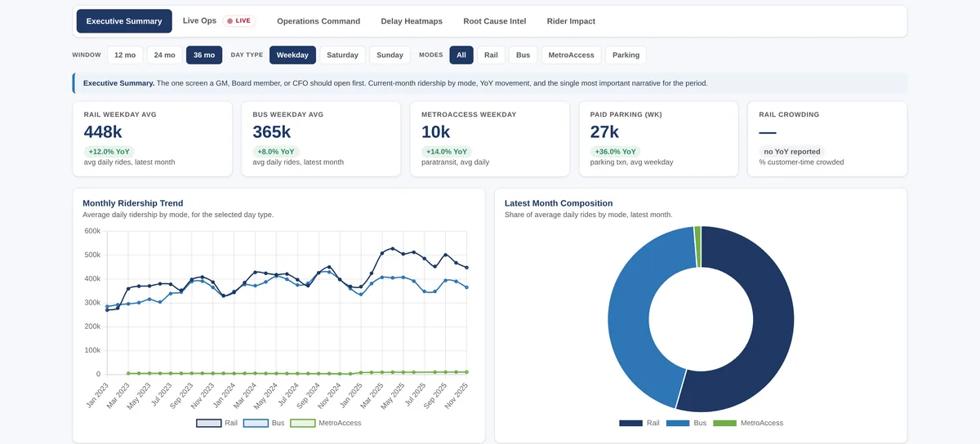Toggle MetroAccess in composition chart legend

(748, 423)
